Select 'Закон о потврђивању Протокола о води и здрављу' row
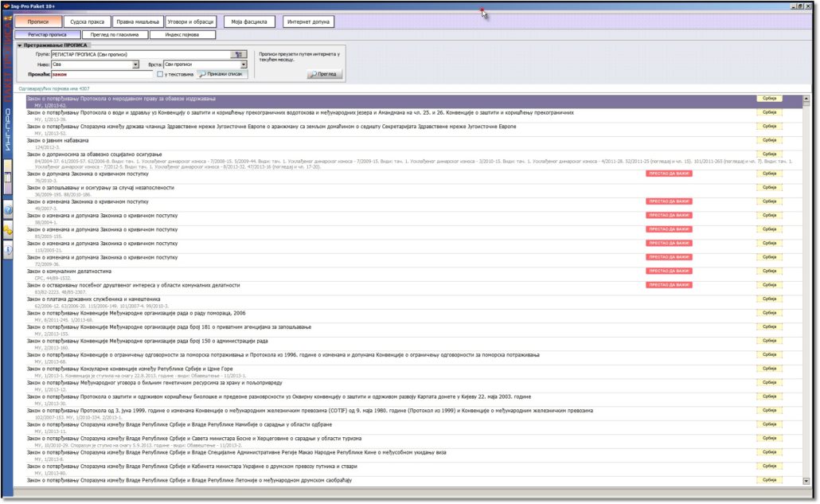This screenshot has height=504, width=820. click(414, 115)
